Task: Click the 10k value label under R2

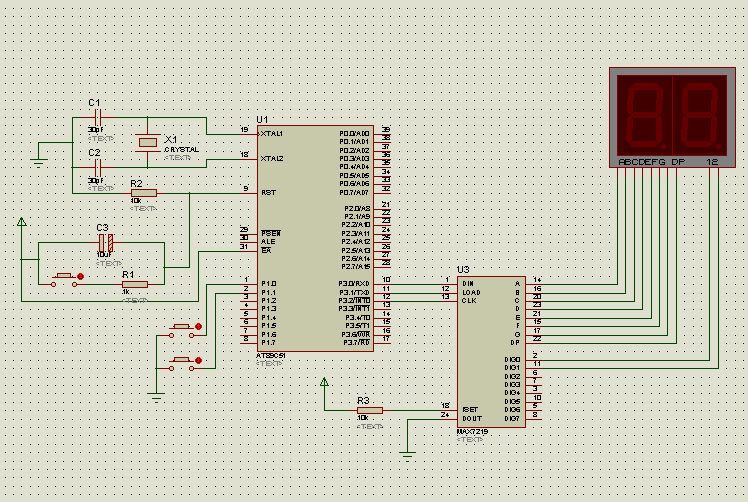Action: [x=136, y=201]
